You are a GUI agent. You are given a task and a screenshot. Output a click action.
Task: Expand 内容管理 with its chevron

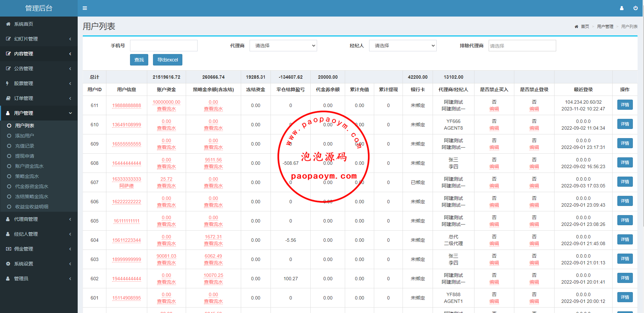pyautogui.click(x=70, y=54)
